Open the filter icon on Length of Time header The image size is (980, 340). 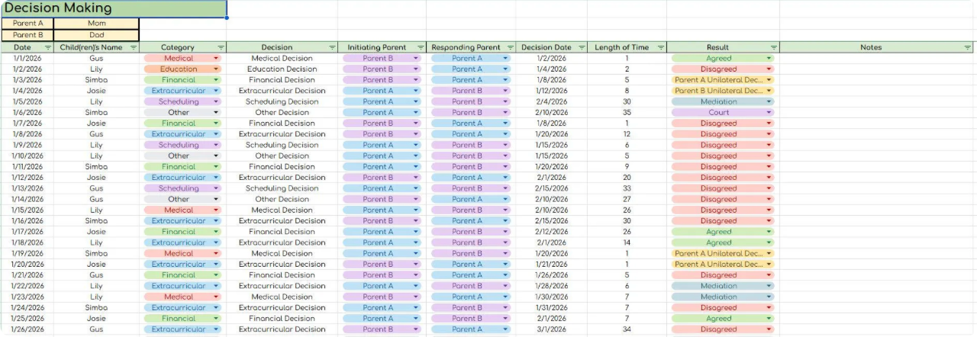tap(661, 47)
